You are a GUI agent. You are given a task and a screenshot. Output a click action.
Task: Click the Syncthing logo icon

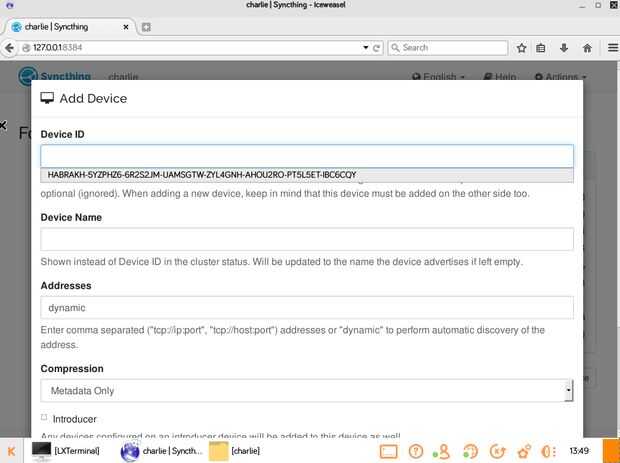tap(28, 75)
